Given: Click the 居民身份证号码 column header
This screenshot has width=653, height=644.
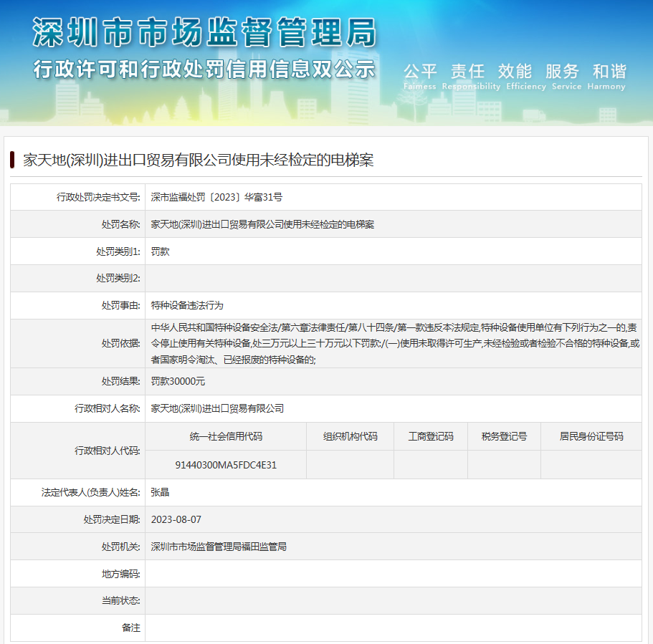Looking at the screenshot, I should 591,436.
